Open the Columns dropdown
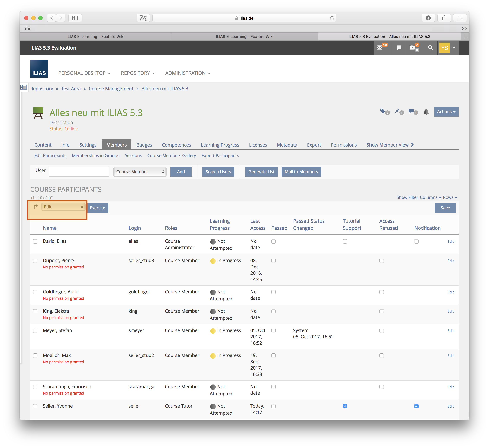 [430, 197]
